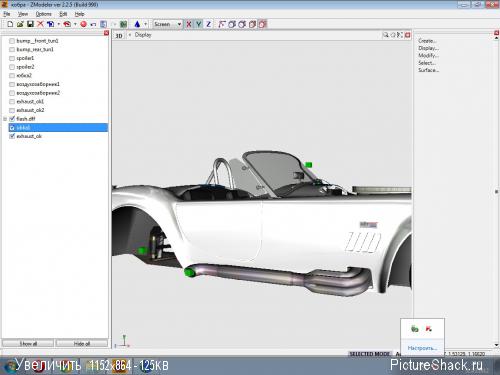
Task: Click the SELECTED MODE status indicator
Action: click(x=369, y=354)
